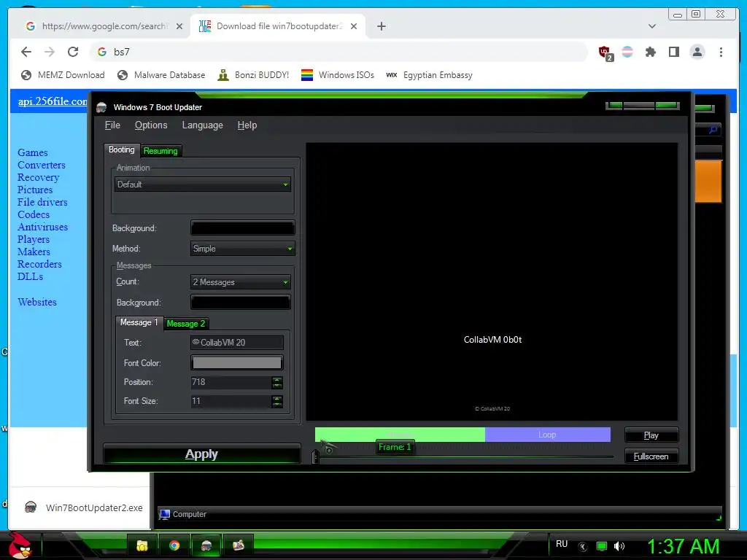Open the Chrome three-dot menu
The height and width of the screenshot is (560, 747).
pyautogui.click(x=721, y=52)
